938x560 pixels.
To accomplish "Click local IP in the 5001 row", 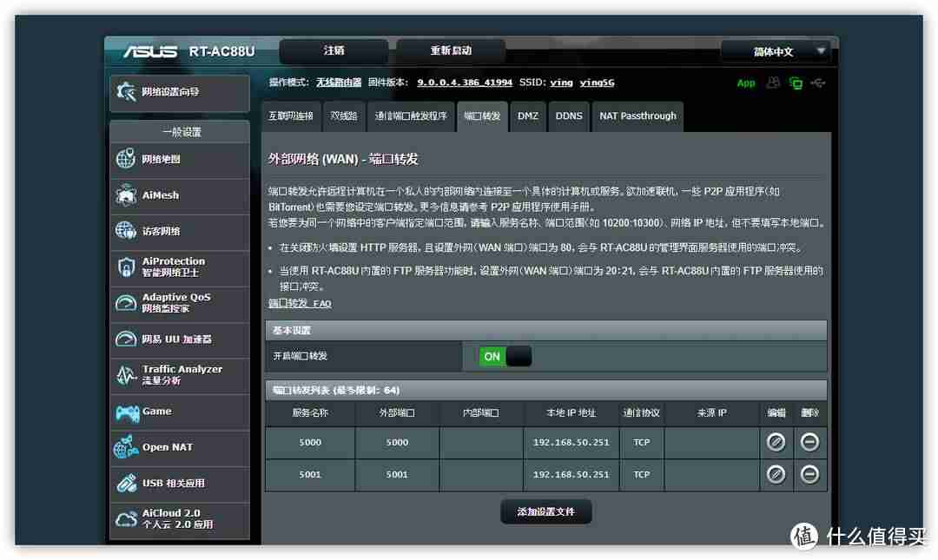I will (571, 474).
